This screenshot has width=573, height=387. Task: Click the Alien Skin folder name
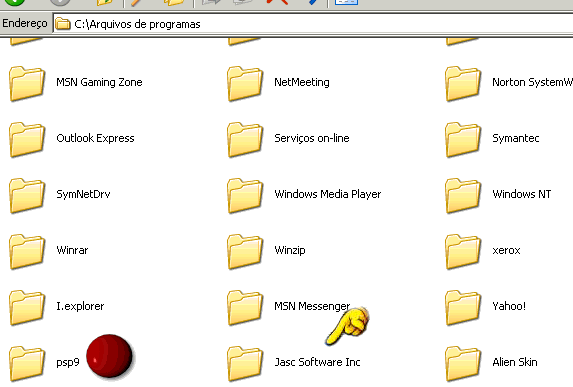(515, 362)
